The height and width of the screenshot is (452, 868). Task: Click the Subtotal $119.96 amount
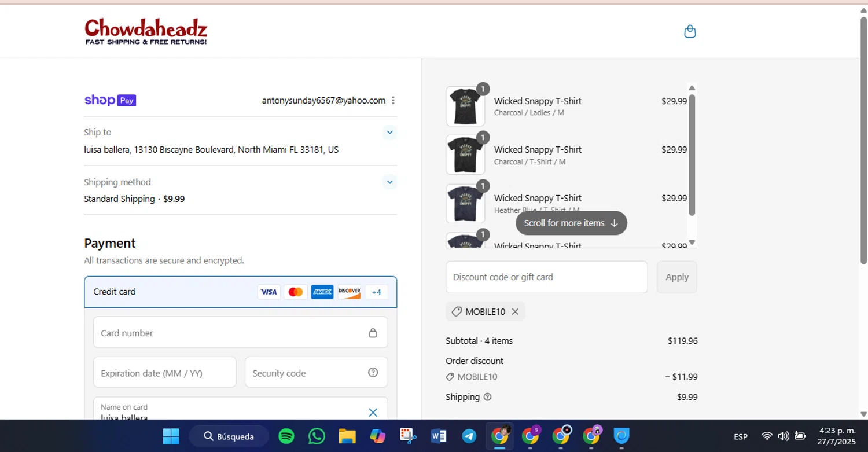click(x=682, y=341)
